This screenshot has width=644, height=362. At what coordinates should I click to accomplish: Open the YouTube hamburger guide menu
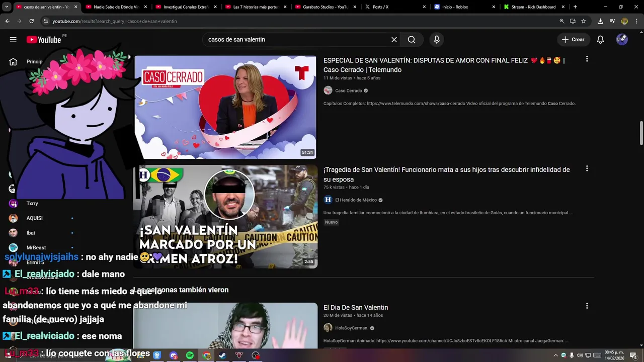click(x=13, y=40)
